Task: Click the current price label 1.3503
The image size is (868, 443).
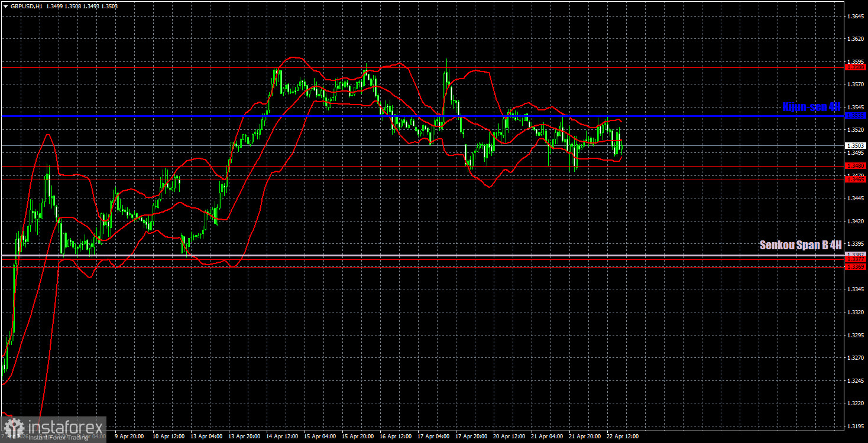Action: click(x=856, y=145)
